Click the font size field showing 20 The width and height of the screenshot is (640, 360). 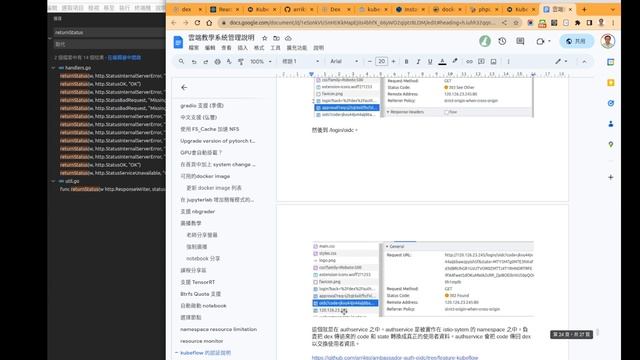(x=381, y=62)
